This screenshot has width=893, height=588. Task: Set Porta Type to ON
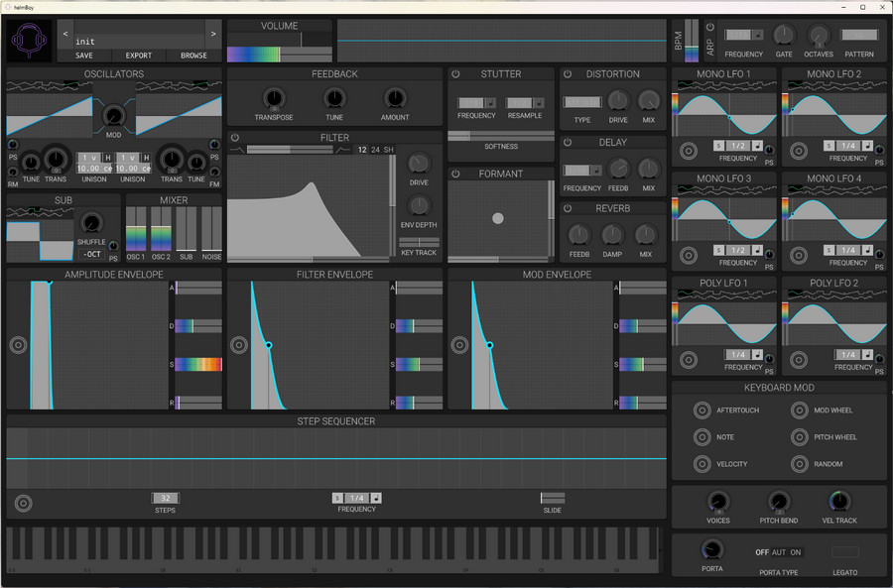pyautogui.click(x=796, y=552)
